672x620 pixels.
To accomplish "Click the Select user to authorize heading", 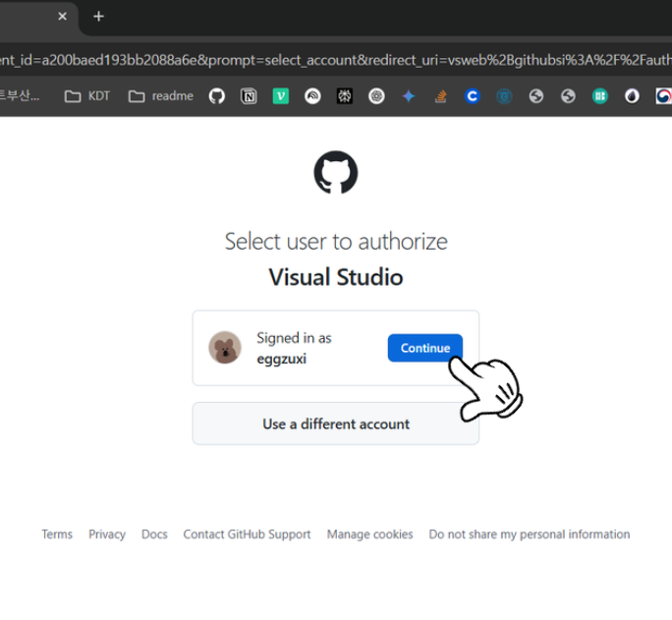I will point(336,242).
